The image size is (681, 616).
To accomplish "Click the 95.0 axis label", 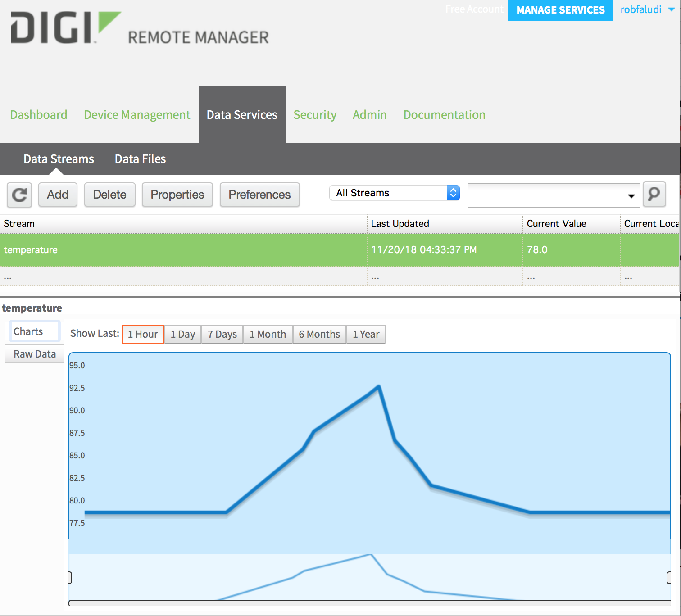I will point(77,365).
